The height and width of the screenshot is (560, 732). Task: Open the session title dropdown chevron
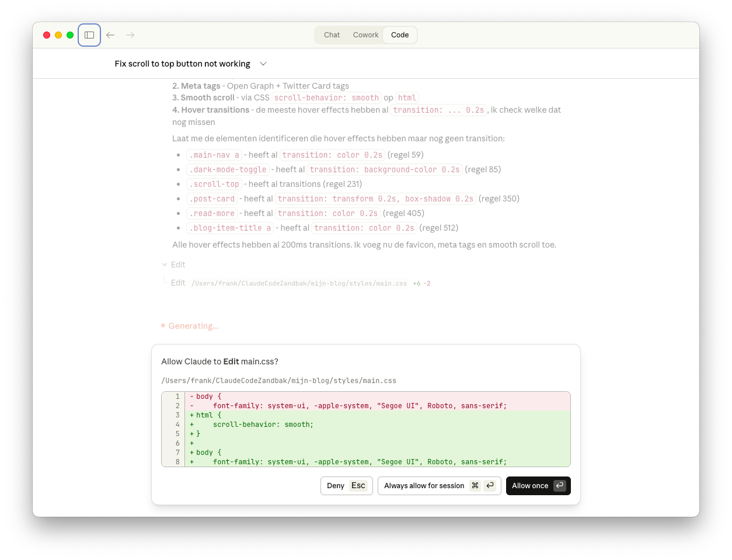(263, 64)
